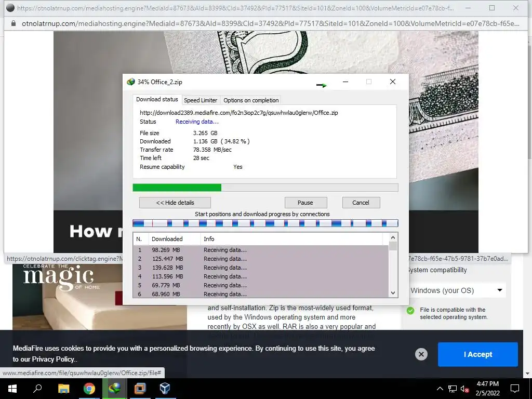The width and height of the screenshot is (532, 399).
Task: Select connection row 5 with 69.779 MB
Action: pos(261,285)
